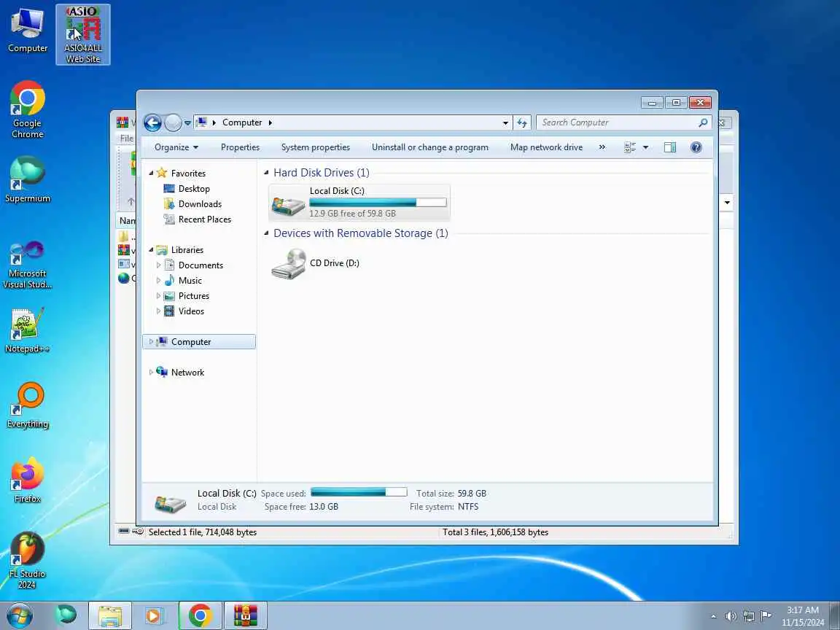
Task: Expand the Documents library node
Action: (158, 265)
